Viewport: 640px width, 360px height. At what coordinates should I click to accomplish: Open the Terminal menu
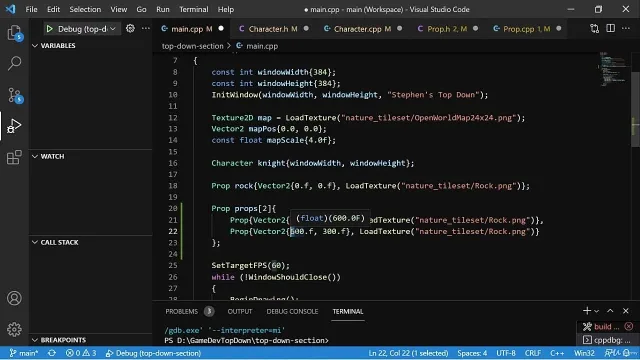(193, 9)
